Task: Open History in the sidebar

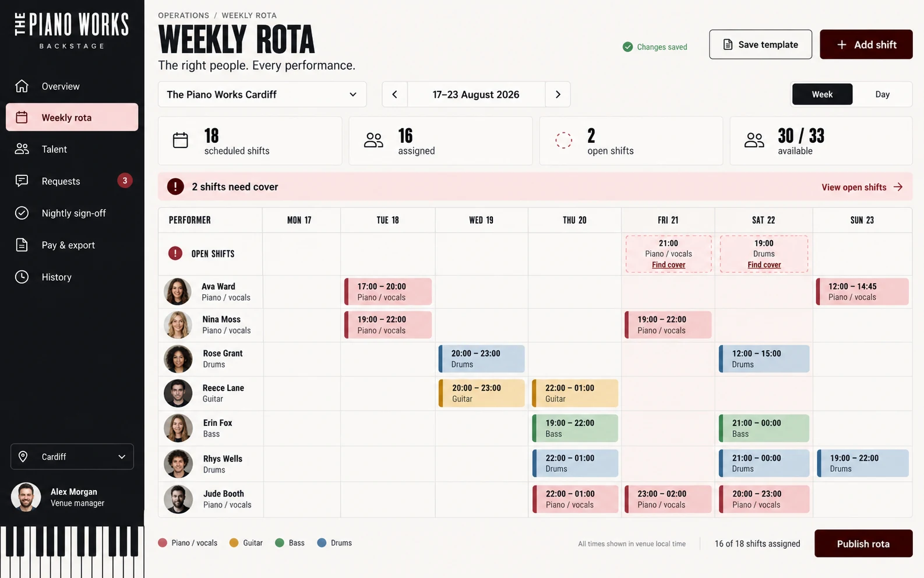Action: point(72,277)
